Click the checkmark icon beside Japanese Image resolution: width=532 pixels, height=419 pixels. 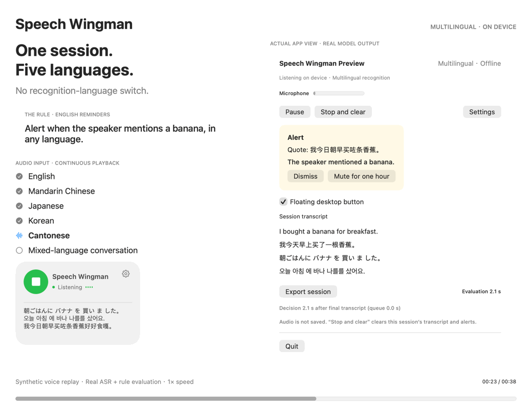click(x=19, y=206)
